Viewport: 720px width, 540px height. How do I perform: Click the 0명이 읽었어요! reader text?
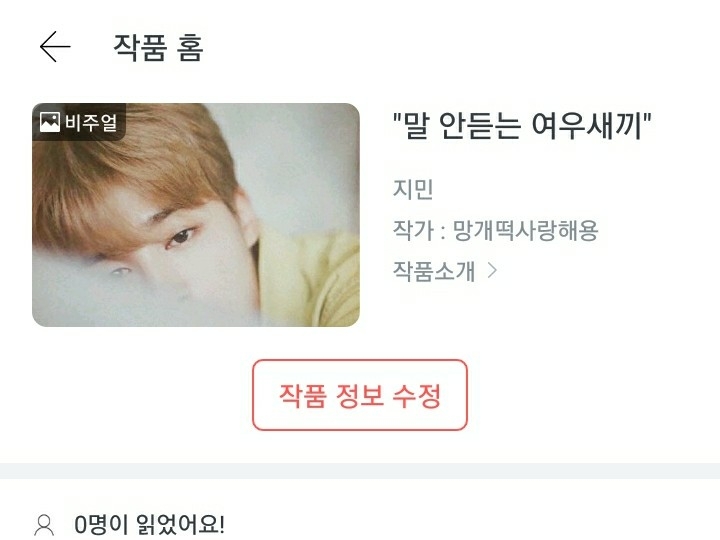(150, 524)
